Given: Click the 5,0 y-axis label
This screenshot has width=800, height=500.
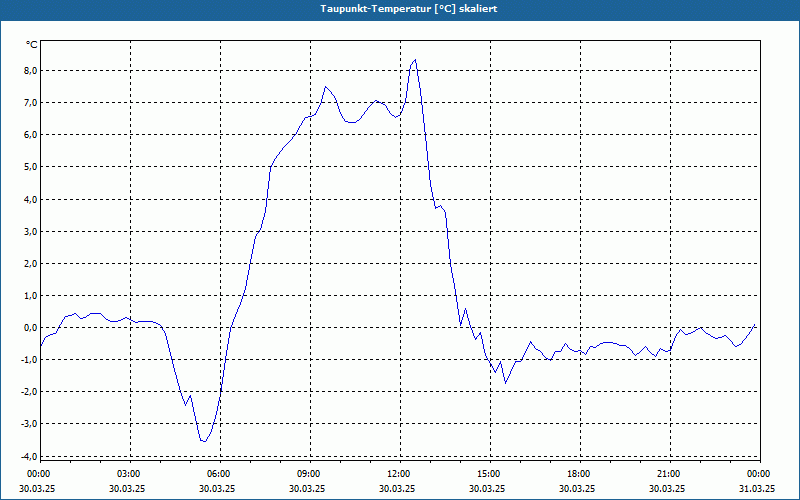Looking at the screenshot, I should click(31, 167).
